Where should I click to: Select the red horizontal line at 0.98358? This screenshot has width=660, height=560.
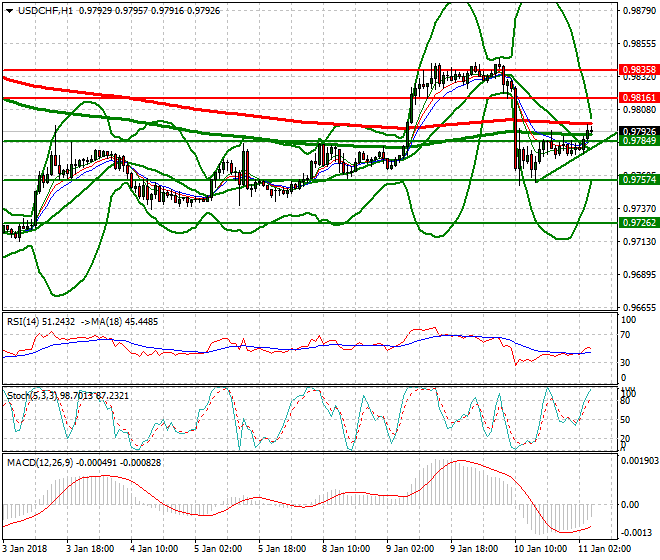point(200,71)
